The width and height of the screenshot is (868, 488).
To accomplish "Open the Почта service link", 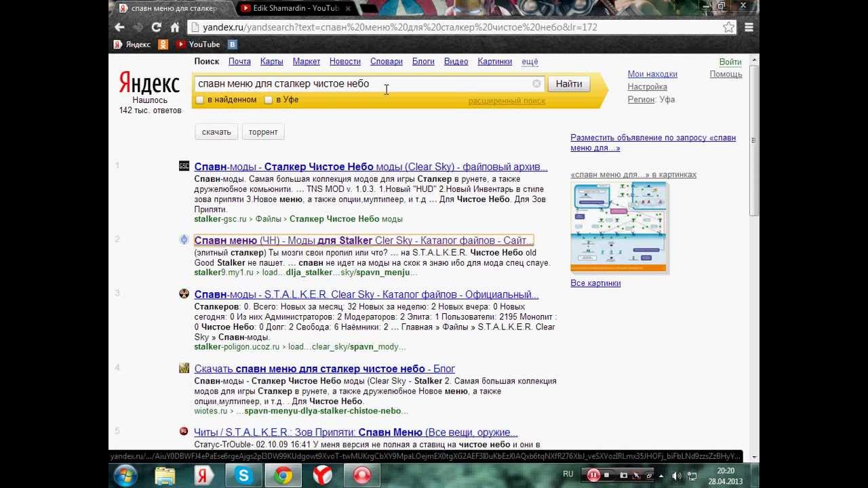I will [x=239, y=61].
